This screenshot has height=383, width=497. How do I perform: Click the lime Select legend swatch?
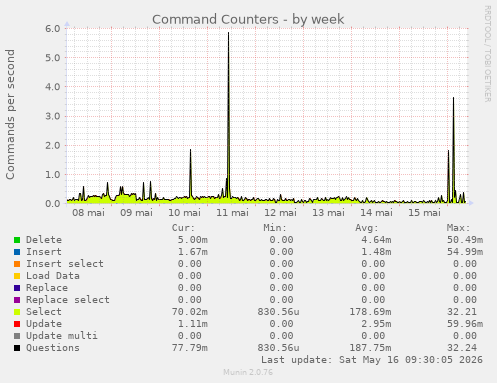(x=17, y=312)
